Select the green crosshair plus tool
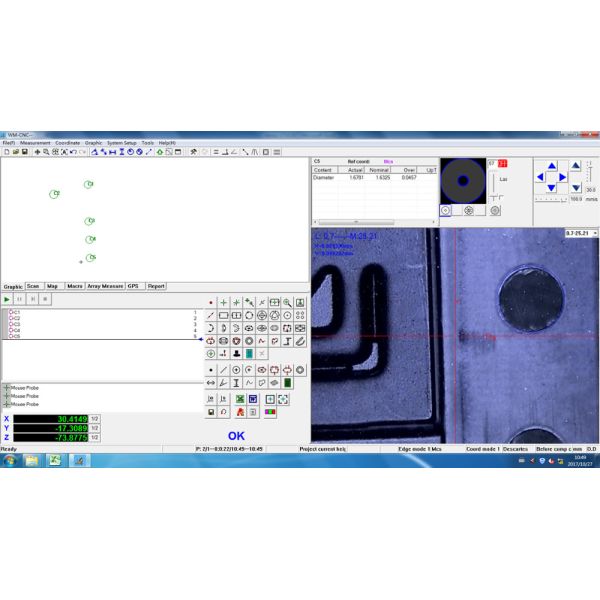Screen dimensions: 600x600 point(223,302)
